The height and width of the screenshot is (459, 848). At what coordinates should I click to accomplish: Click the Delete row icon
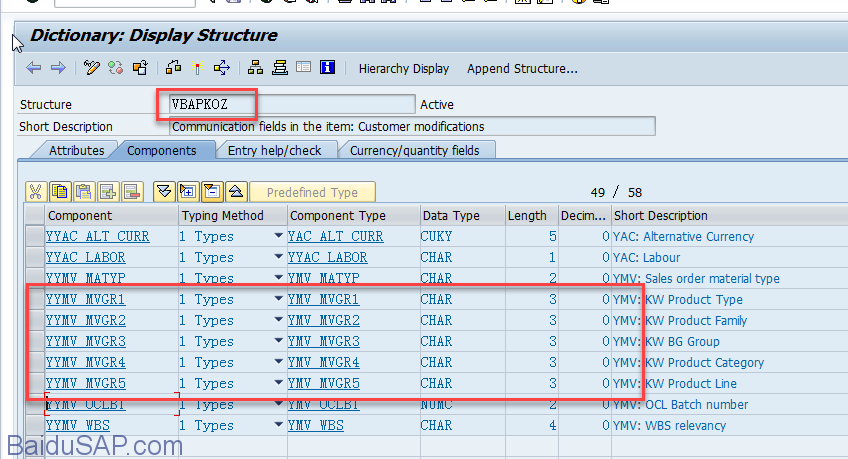(132, 192)
